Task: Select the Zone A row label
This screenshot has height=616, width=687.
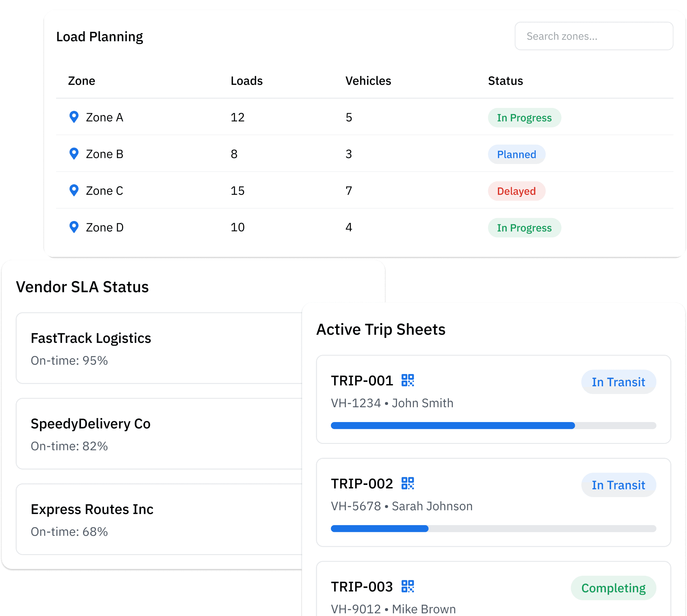Action: (x=104, y=118)
